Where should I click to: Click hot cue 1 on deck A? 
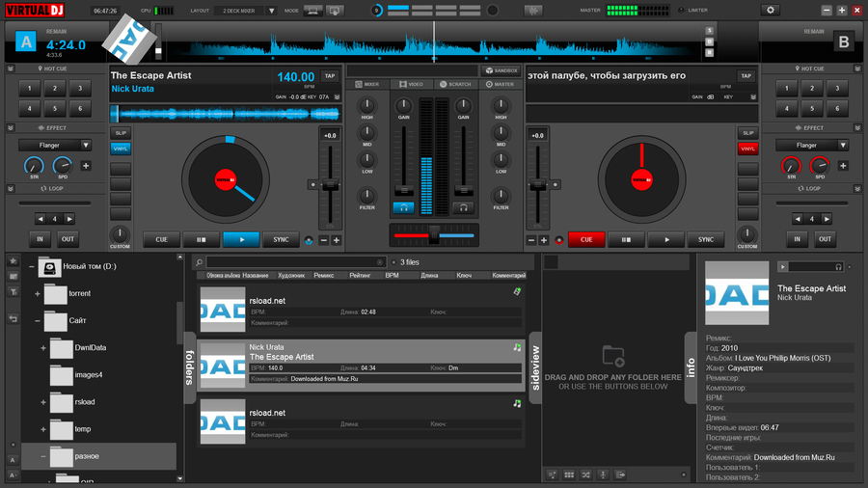(x=29, y=88)
